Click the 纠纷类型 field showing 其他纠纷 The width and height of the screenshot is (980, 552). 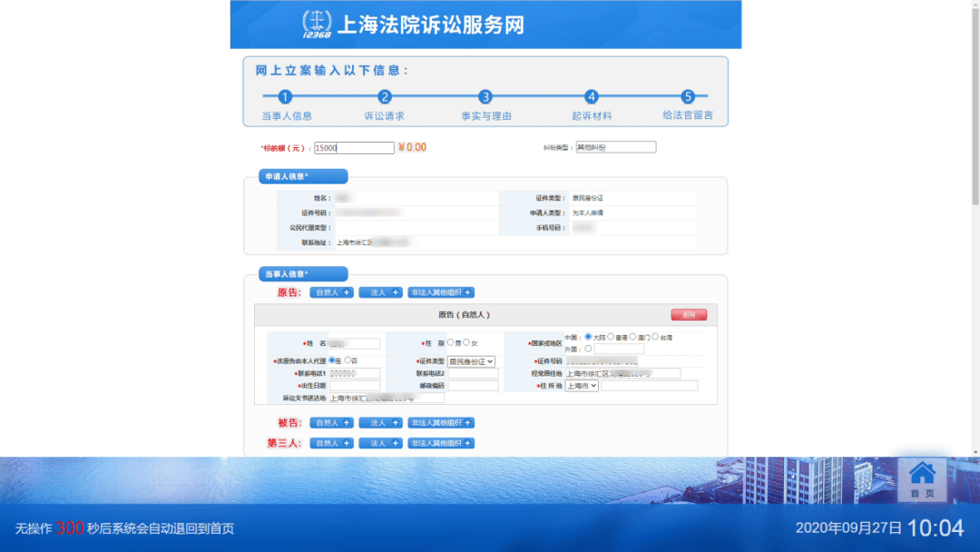tap(615, 148)
